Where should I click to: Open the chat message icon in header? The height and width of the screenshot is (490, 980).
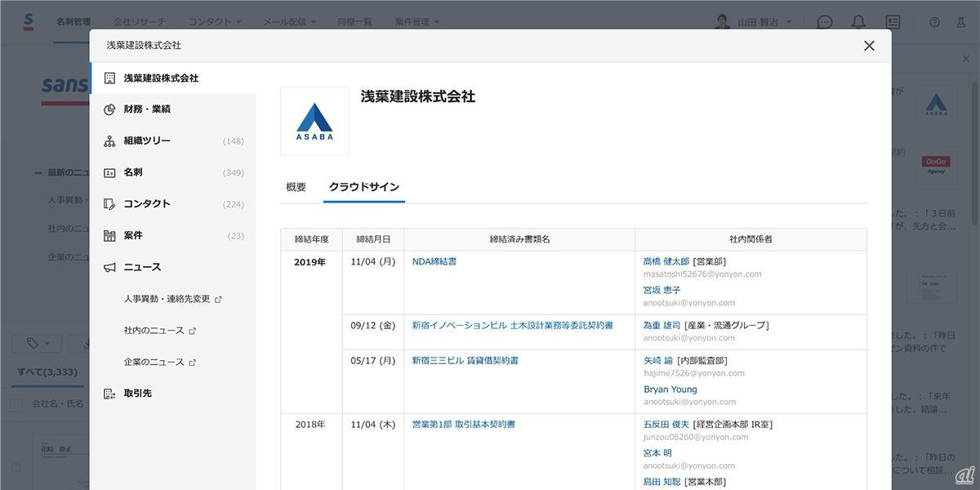pos(825,22)
